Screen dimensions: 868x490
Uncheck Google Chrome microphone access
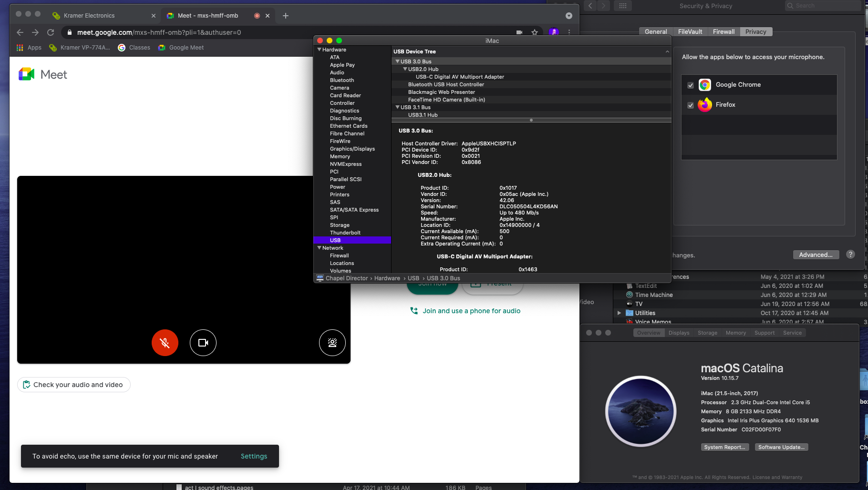click(x=691, y=85)
